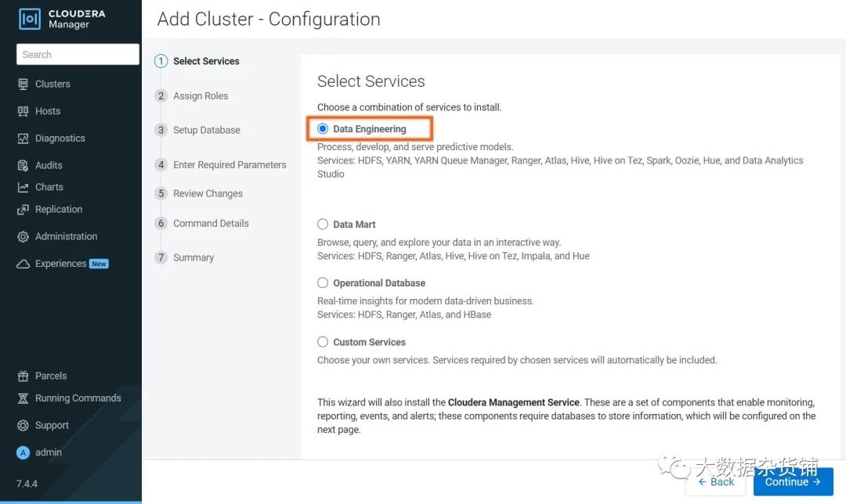
Task: Open the Diagnostics menu
Action: (x=60, y=139)
